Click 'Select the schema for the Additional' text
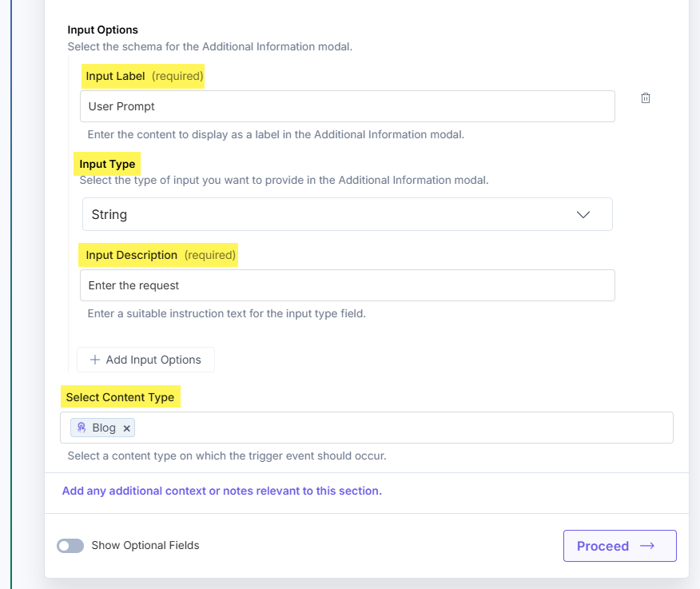The width and height of the screenshot is (700, 589). coord(210,46)
